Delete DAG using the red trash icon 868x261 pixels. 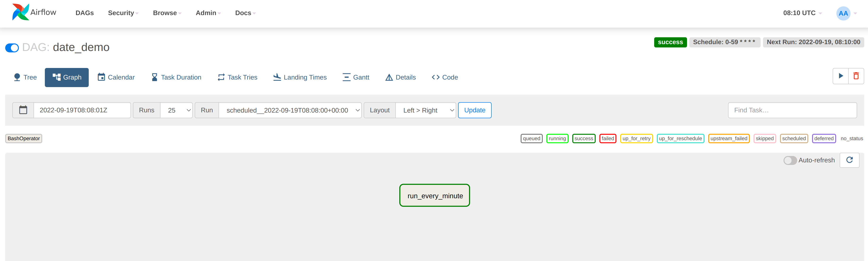click(x=856, y=76)
